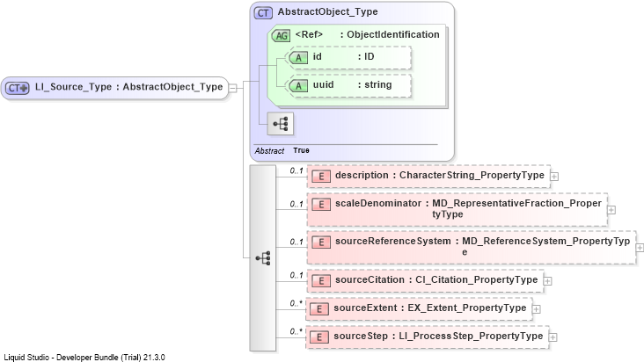Click the CT icon of LI_Source_Type
The height and width of the screenshot is (362, 644).
tap(18, 88)
